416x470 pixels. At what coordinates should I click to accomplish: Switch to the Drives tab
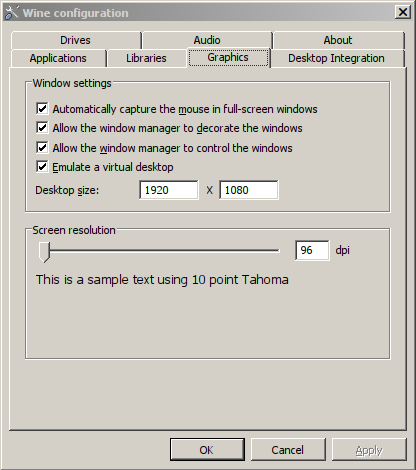pos(76,40)
